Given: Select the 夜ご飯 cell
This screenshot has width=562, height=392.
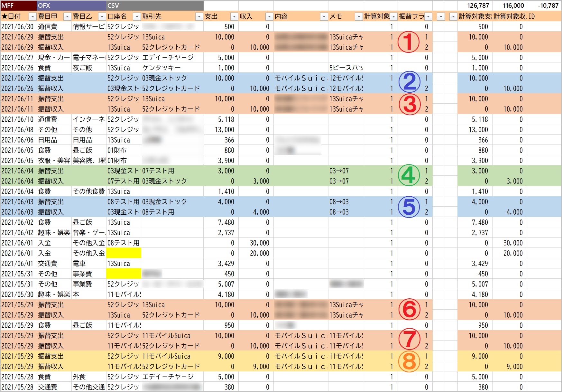Looking at the screenshot, I should [x=89, y=68].
